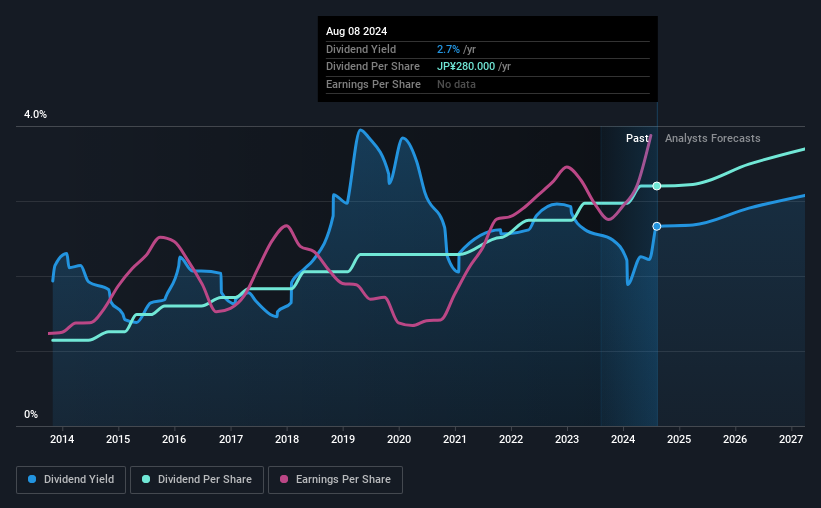This screenshot has width=821, height=508.
Task: Click the 2021 x-axis label
Action: (x=454, y=439)
